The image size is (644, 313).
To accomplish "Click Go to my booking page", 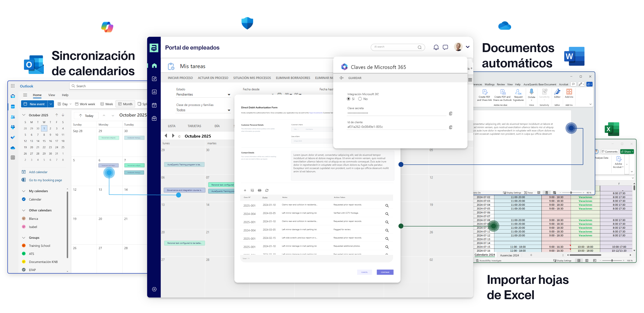I will pyautogui.click(x=45, y=180).
